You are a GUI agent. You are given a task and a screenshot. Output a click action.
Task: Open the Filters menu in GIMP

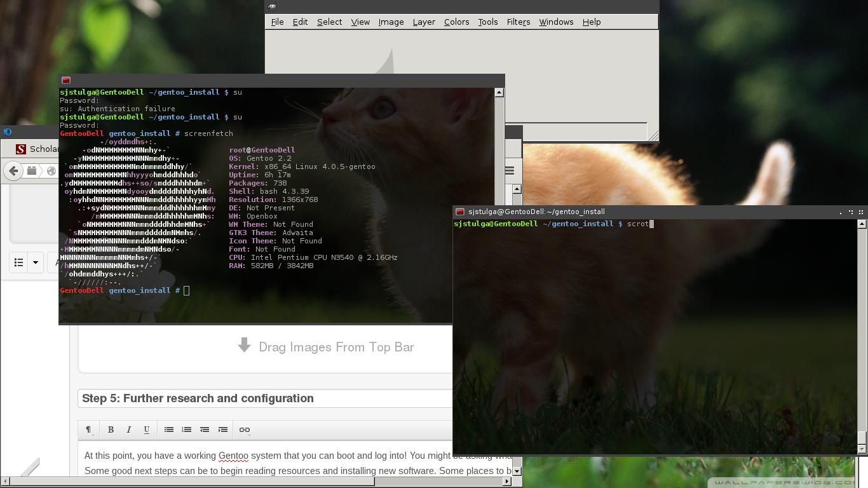519,22
